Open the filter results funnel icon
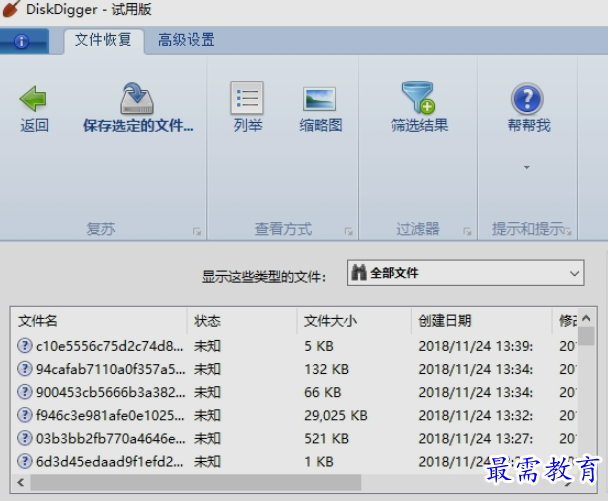The height and width of the screenshot is (501, 608). 418,97
